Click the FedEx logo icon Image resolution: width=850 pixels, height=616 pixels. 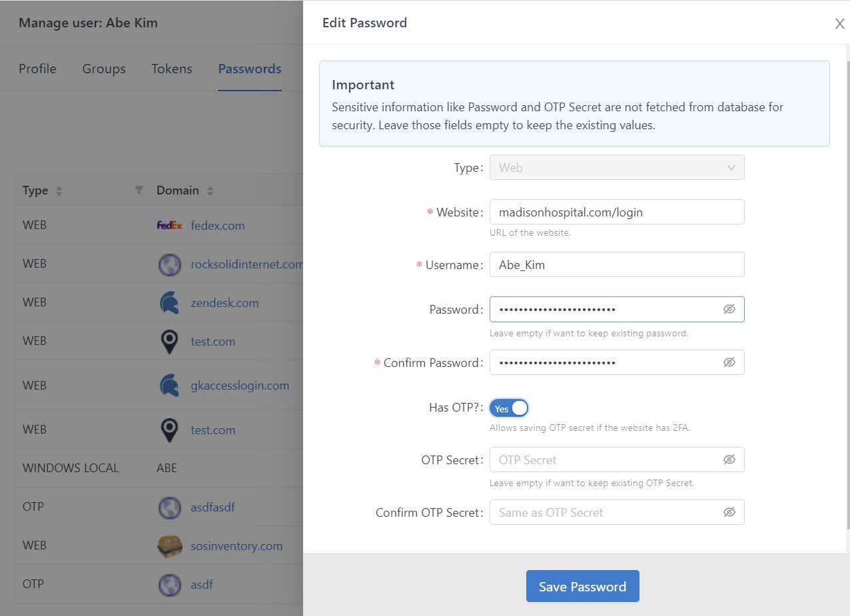coord(169,225)
